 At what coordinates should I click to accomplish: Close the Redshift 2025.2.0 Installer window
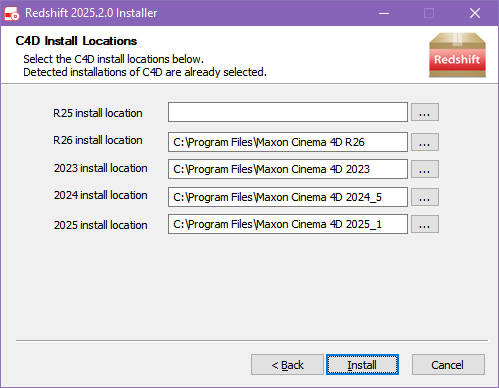click(x=475, y=13)
